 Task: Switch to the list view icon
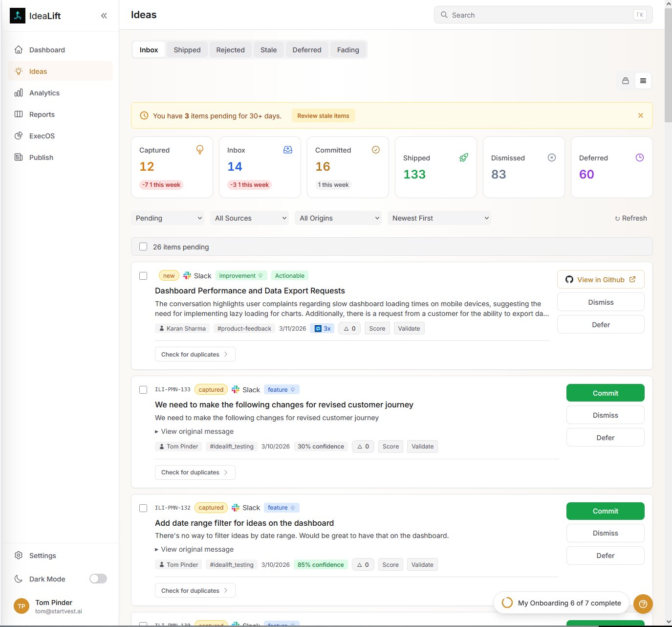(643, 81)
